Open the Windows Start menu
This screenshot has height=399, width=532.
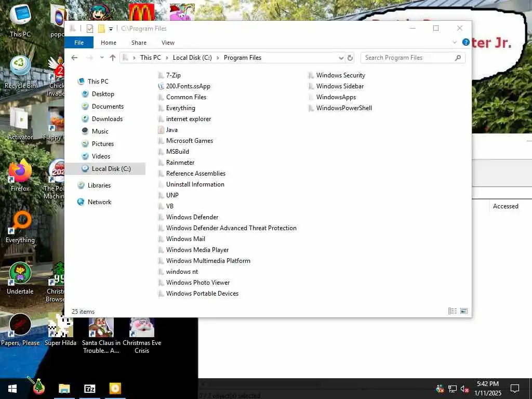coord(12,389)
